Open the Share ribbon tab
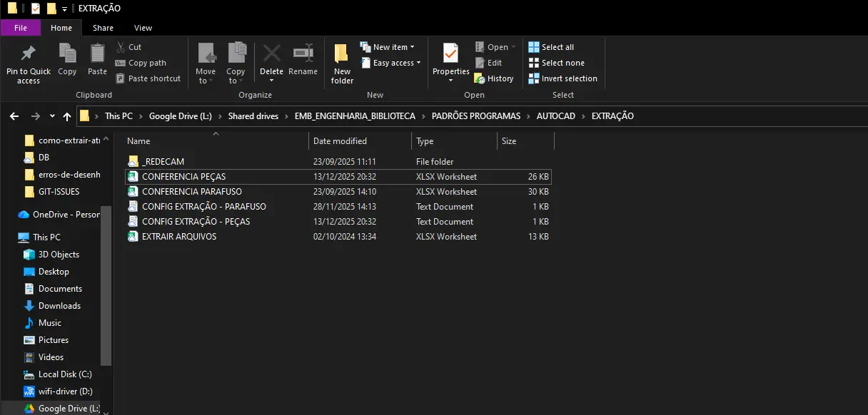Viewport: 868px width, 415px height. [x=103, y=28]
